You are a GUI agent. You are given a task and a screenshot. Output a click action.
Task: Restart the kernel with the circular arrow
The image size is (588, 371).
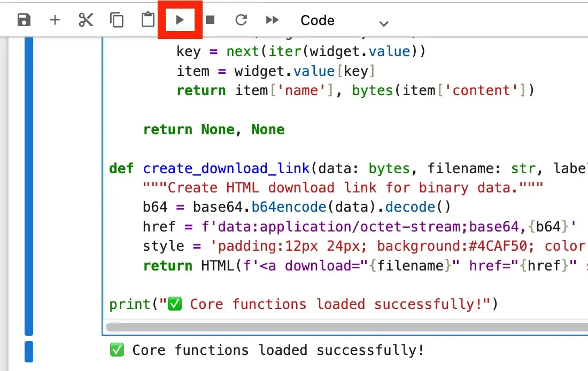[x=241, y=19]
